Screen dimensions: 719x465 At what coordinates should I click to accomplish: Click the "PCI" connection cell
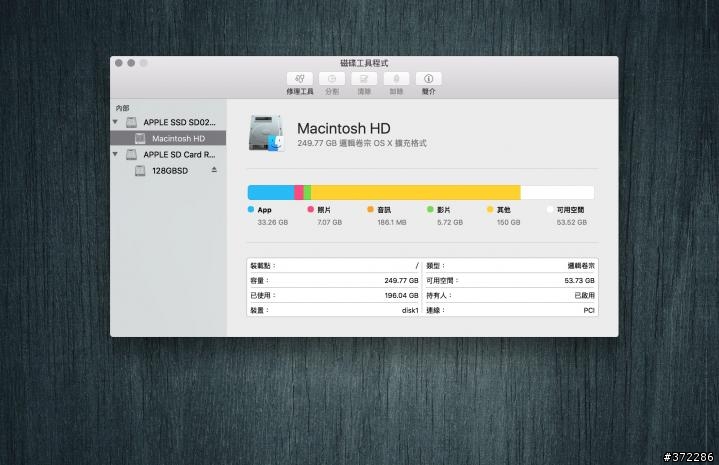click(x=589, y=310)
